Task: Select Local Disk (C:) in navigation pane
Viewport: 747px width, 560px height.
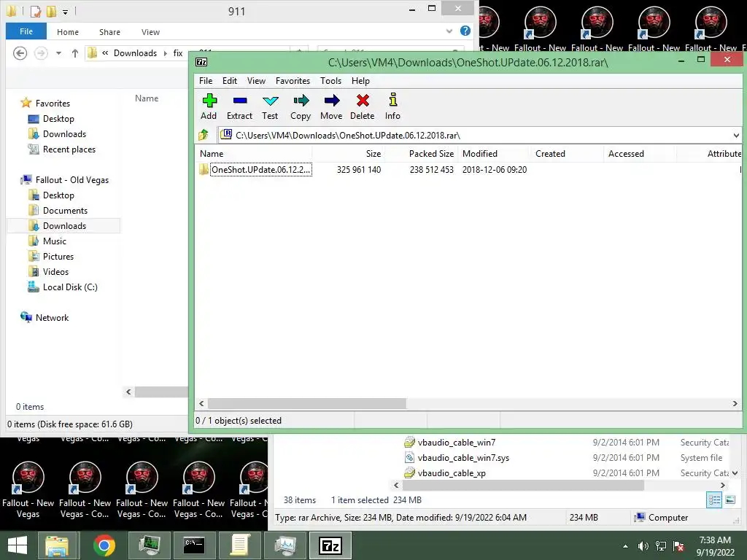Action: click(70, 287)
